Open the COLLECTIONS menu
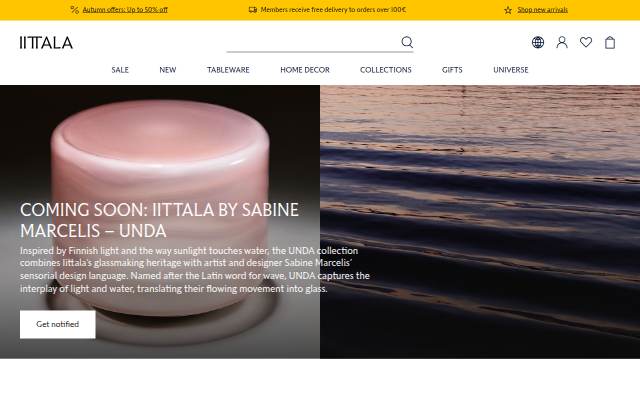Image resolution: width=640 pixels, height=400 pixels. [386, 70]
